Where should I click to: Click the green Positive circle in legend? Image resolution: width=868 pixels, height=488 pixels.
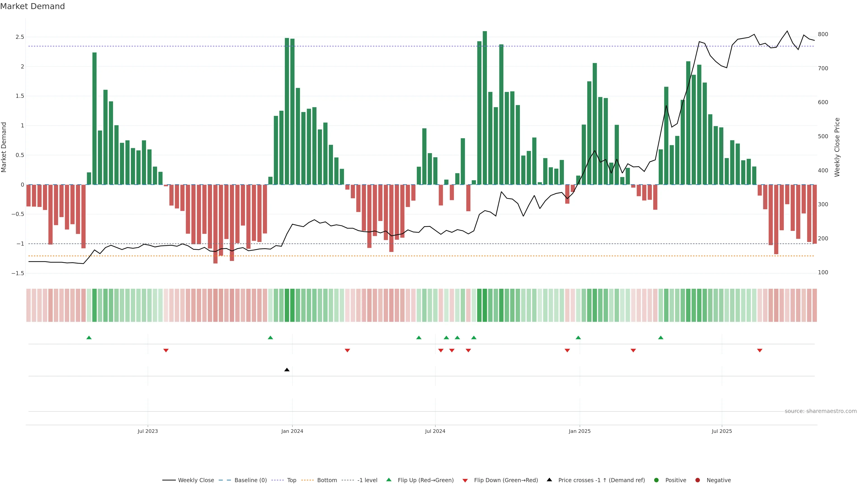point(656,480)
